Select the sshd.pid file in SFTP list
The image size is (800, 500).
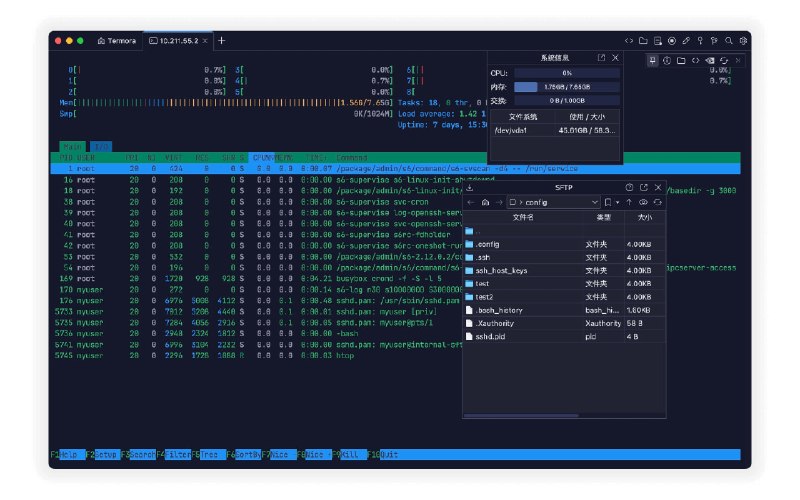(x=564, y=337)
